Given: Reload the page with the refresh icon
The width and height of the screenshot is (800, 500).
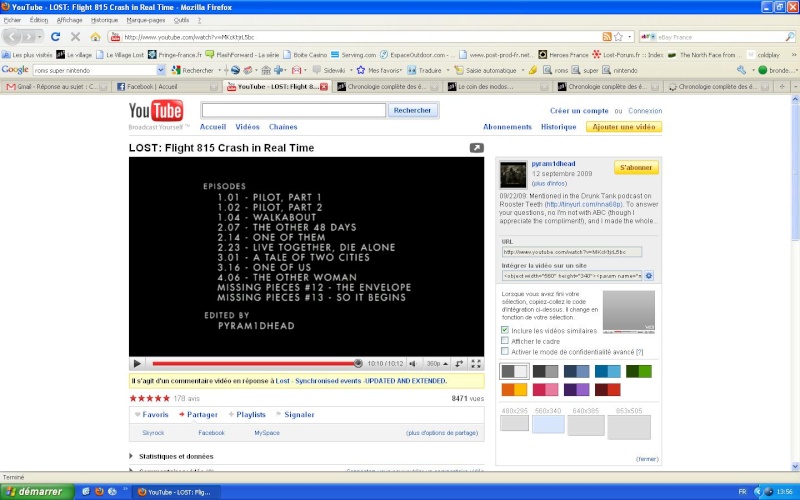Looking at the screenshot, I should pyautogui.click(x=56, y=37).
